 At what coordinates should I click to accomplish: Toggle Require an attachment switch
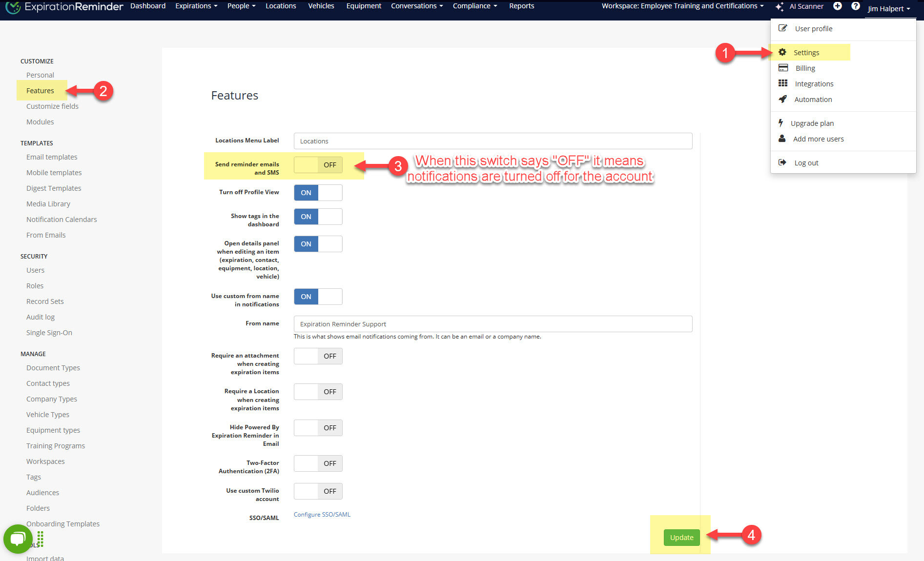click(x=318, y=356)
